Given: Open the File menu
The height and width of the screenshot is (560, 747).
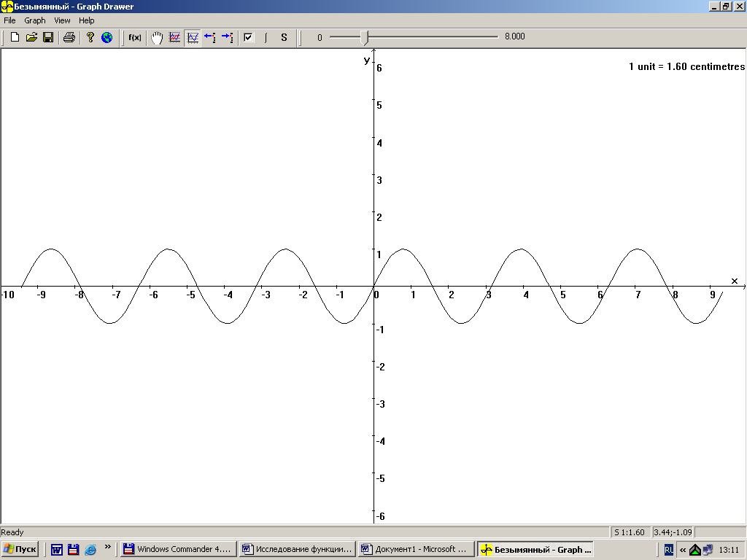Looking at the screenshot, I should [9, 20].
